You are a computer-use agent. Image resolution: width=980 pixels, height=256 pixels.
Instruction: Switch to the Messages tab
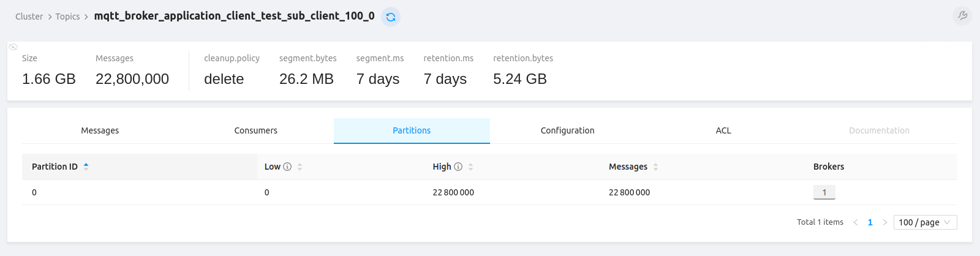tap(100, 130)
